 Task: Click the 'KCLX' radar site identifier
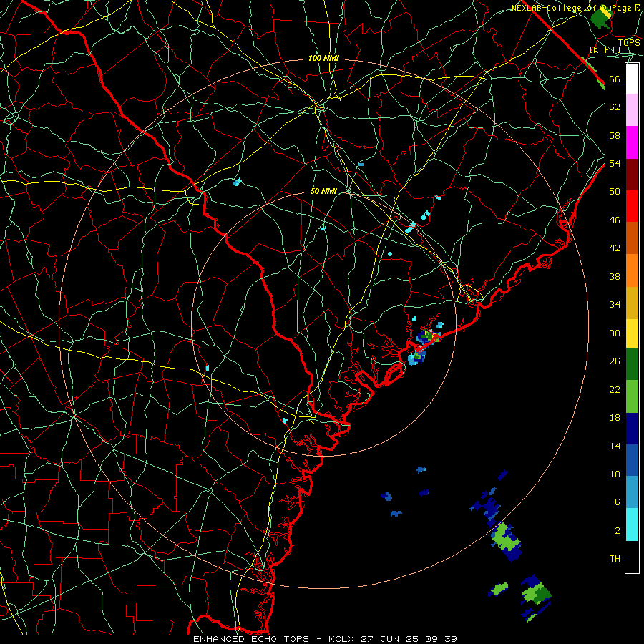(342, 639)
